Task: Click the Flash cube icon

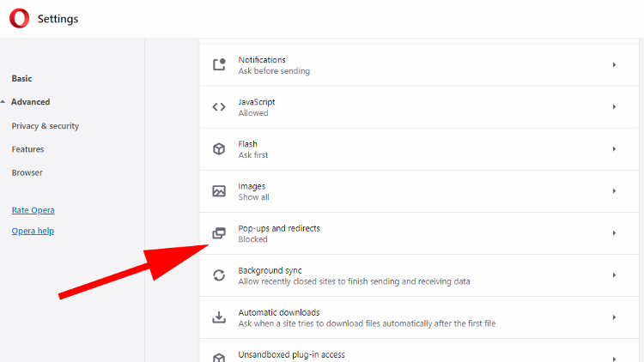Action: tap(219, 148)
